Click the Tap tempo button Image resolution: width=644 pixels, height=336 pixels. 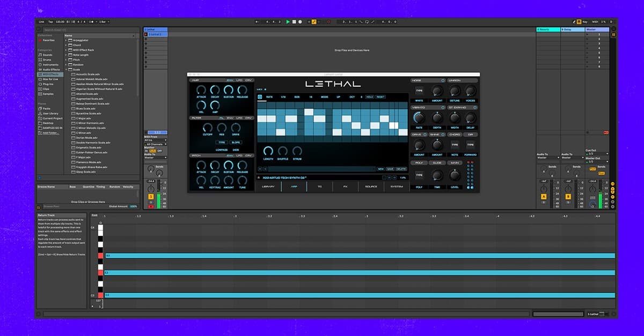50,22
